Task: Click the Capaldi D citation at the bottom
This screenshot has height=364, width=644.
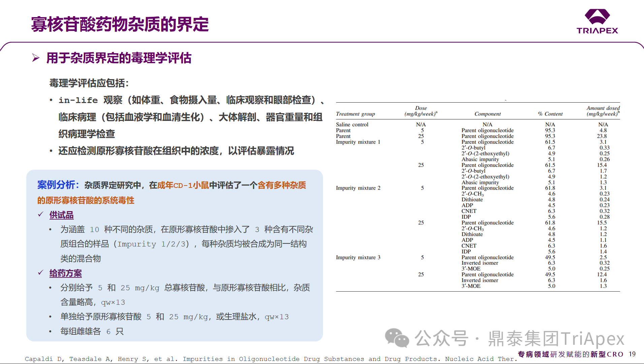Action: 269,359
